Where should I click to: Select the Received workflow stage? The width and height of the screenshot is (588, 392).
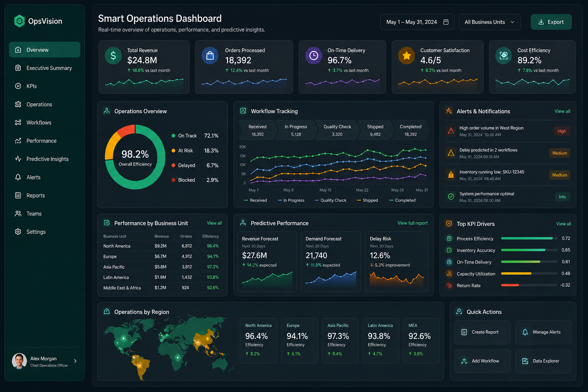(258, 130)
